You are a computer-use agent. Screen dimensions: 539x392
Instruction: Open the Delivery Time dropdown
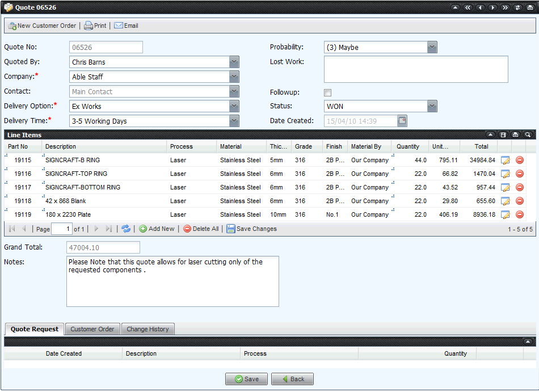click(x=234, y=121)
